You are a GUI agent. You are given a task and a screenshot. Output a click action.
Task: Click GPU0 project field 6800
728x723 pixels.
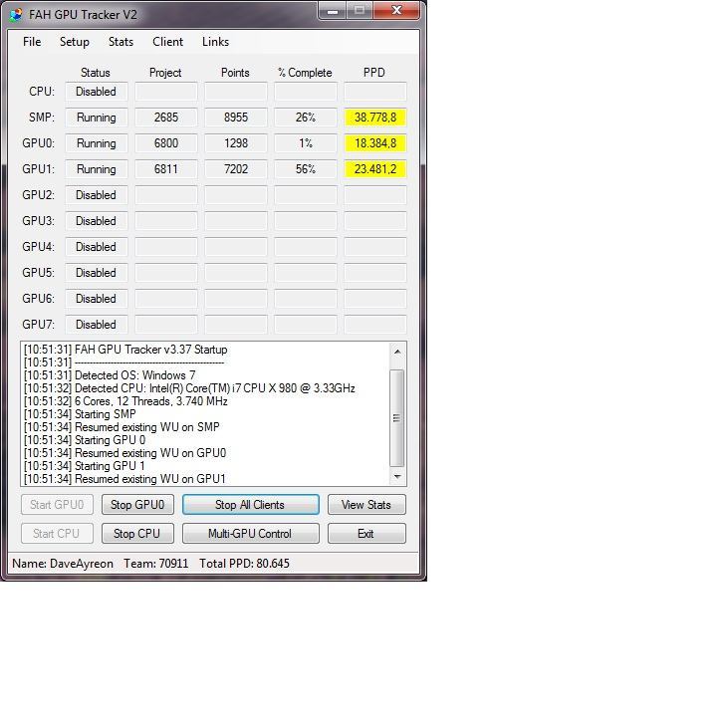[x=165, y=143]
